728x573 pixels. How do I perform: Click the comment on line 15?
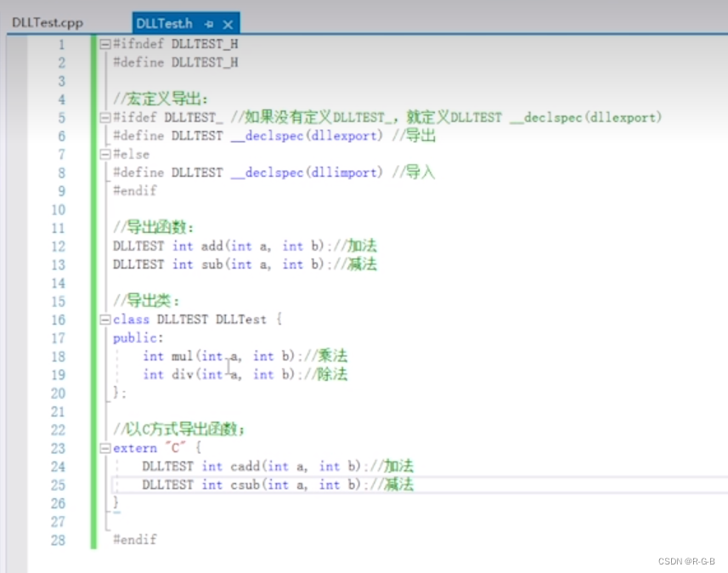point(146,301)
